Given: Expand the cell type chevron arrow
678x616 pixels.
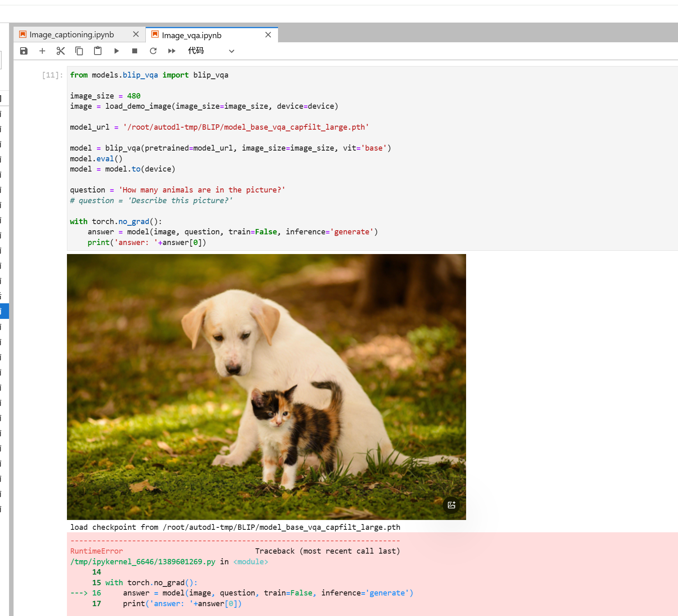Looking at the screenshot, I should pos(232,51).
